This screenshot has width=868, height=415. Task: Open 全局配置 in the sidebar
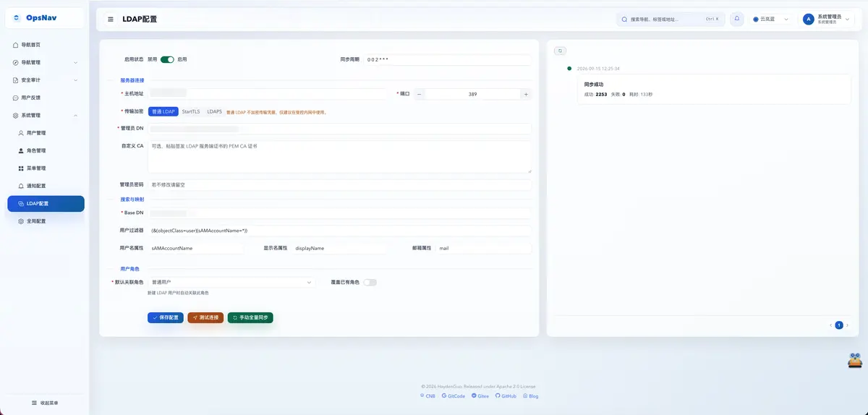coord(45,221)
